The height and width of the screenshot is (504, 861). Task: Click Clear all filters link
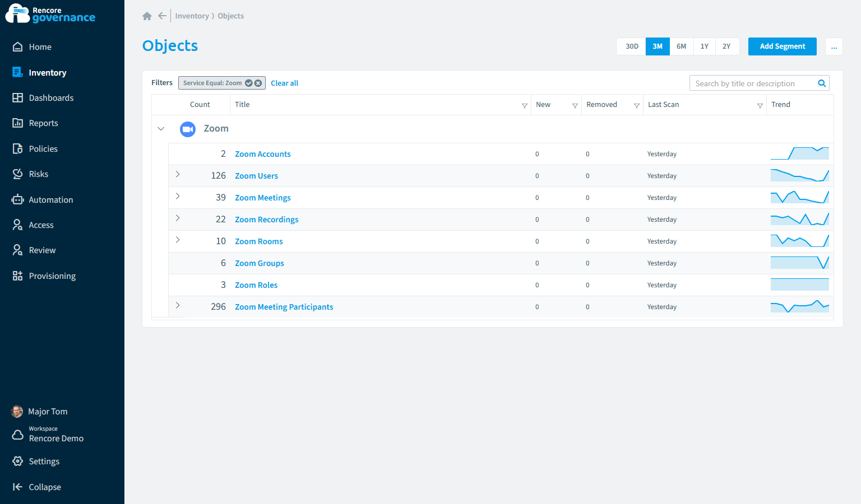[x=284, y=83]
